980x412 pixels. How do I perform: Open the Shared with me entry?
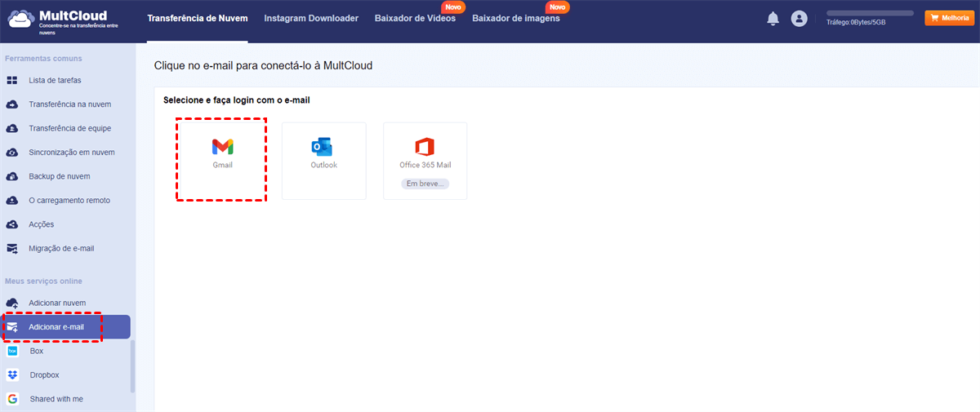tap(56, 399)
